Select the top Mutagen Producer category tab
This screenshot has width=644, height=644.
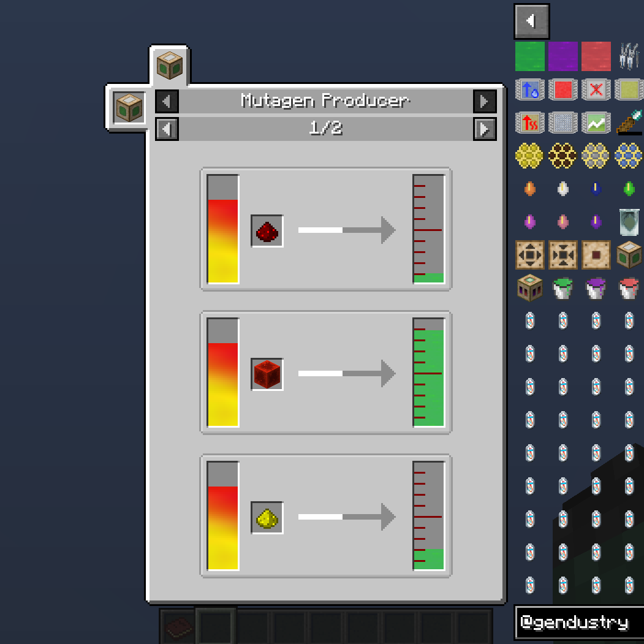tap(170, 64)
